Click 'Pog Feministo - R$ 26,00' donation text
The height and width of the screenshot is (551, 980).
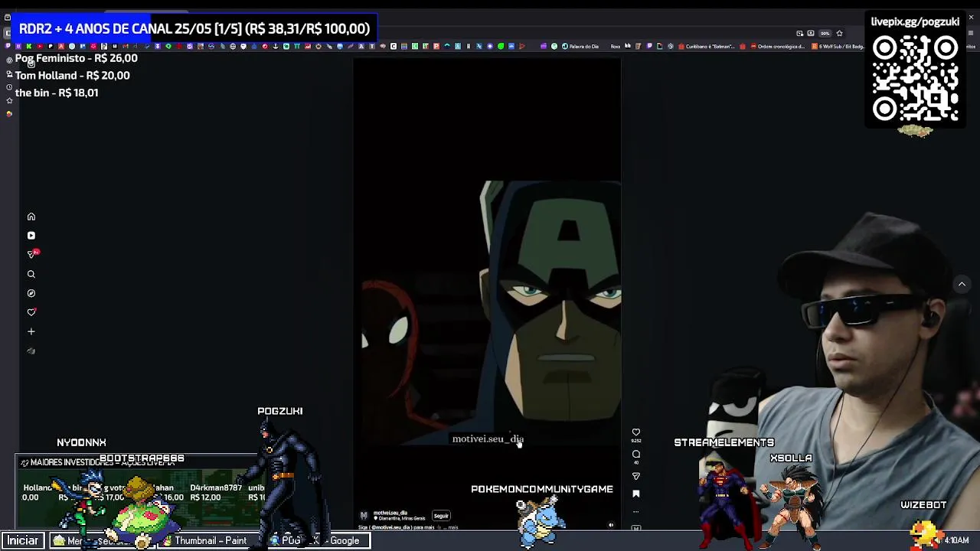(77, 58)
